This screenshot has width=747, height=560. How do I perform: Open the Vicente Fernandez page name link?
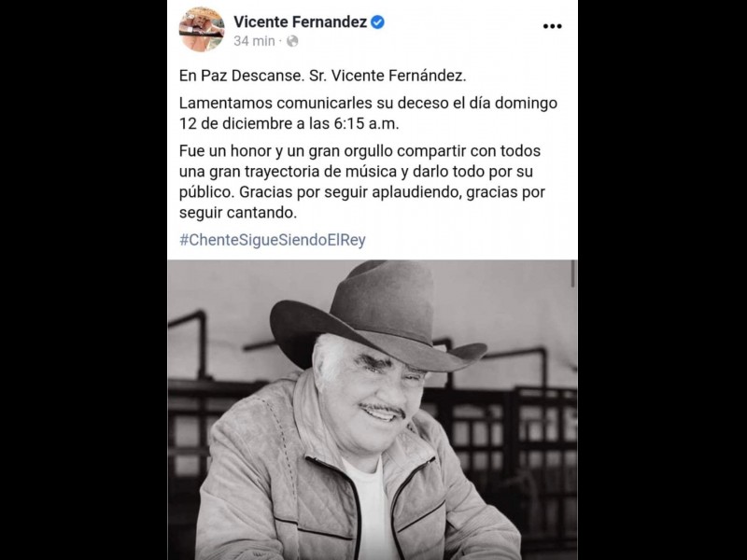click(x=300, y=21)
